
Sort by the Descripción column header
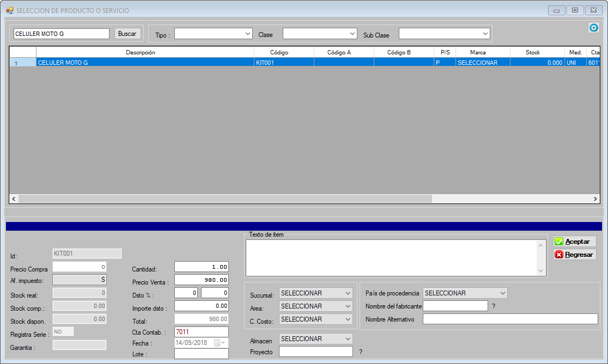tap(145, 52)
